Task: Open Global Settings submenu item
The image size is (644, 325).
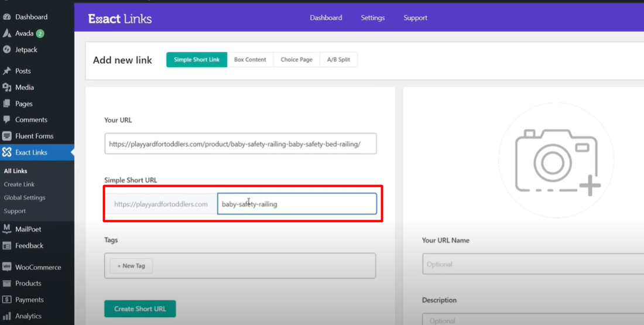Action: pyautogui.click(x=25, y=197)
